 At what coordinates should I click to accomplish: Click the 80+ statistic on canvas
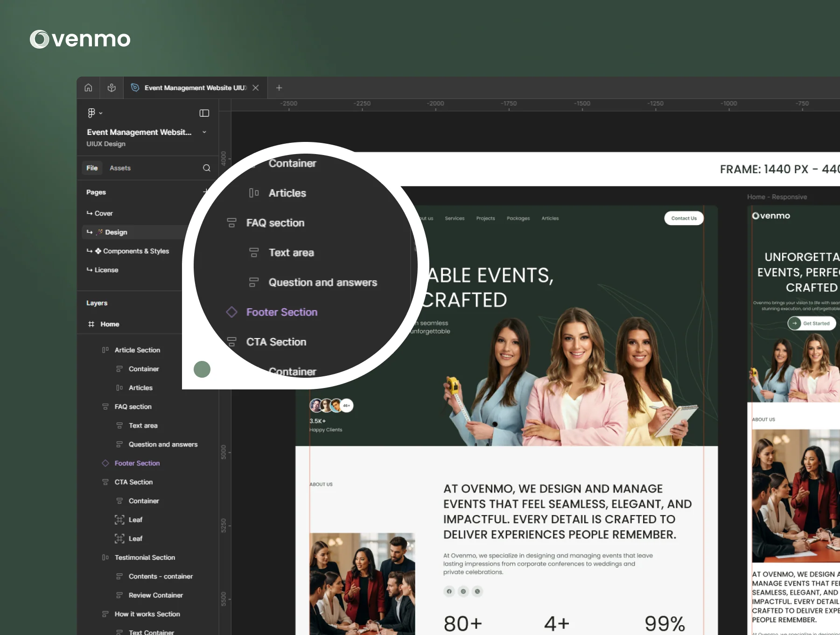click(462, 623)
